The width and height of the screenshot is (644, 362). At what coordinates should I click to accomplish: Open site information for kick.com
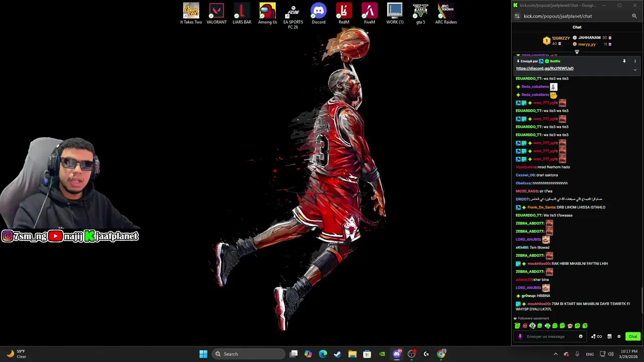(x=517, y=16)
